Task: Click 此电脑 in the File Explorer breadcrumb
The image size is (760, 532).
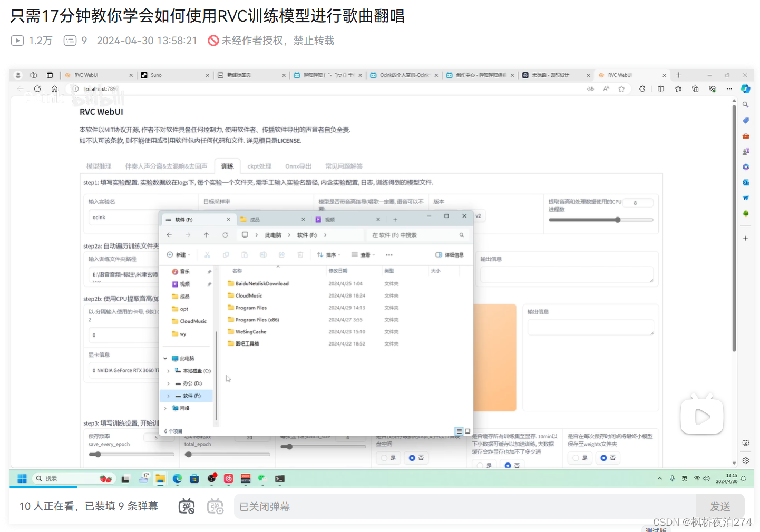Action: [x=273, y=235]
